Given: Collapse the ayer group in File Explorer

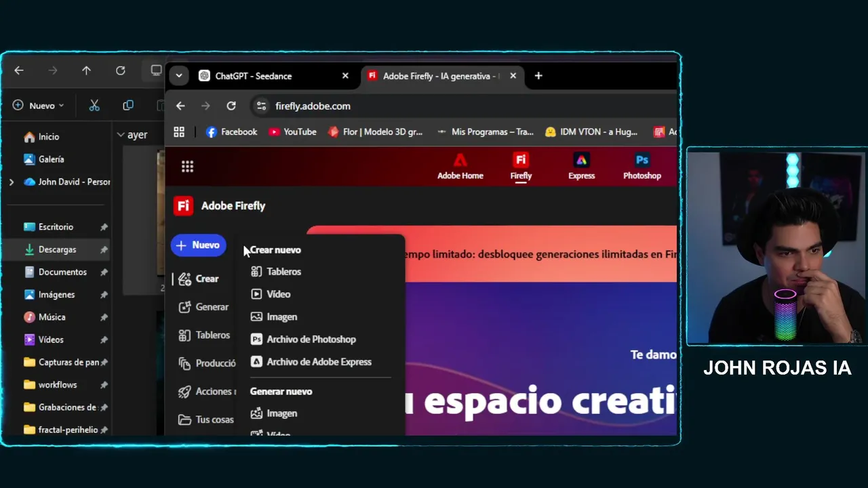Looking at the screenshot, I should click(121, 135).
